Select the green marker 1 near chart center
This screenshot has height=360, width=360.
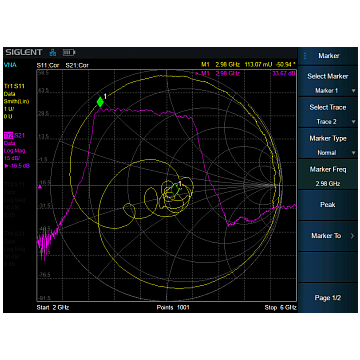click(175, 190)
